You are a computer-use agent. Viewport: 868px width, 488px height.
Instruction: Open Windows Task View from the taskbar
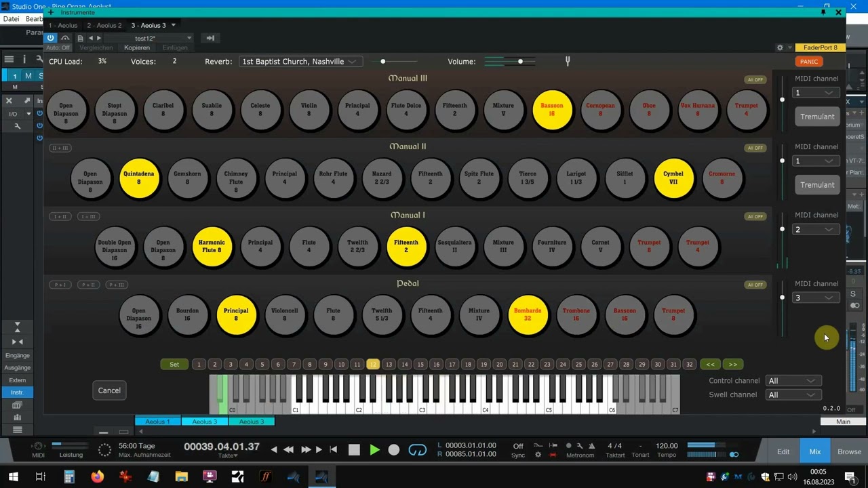click(41, 476)
